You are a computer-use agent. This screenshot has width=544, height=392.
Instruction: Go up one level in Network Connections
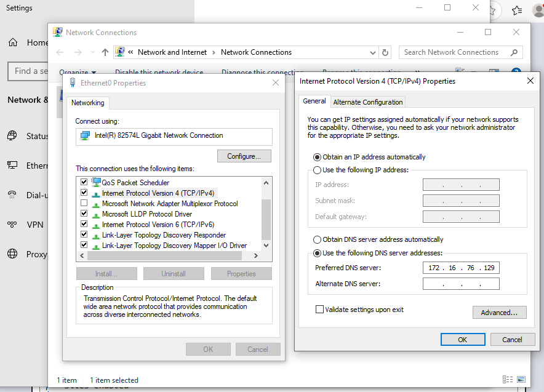point(105,52)
